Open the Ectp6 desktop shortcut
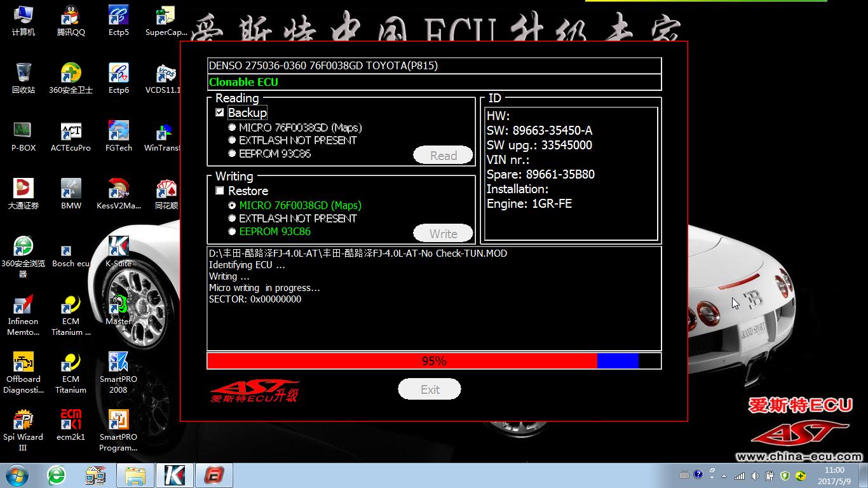The image size is (868, 488). [x=118, y=78]
